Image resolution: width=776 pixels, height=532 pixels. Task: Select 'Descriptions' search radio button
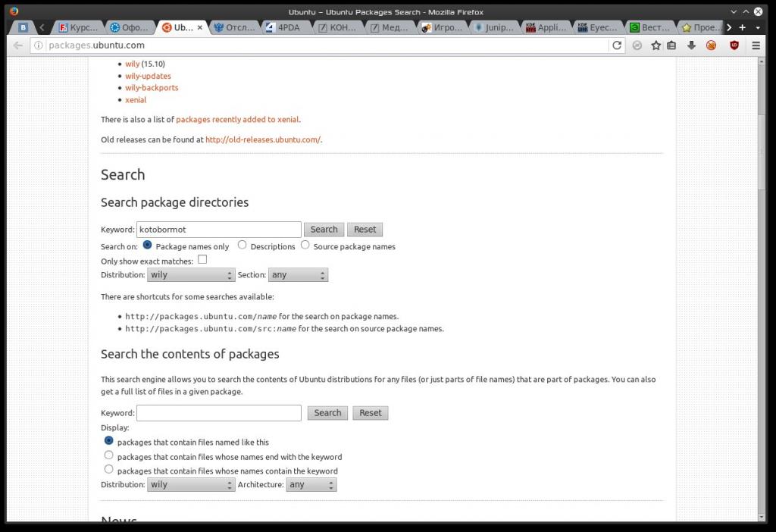click(x=242, y=245)
